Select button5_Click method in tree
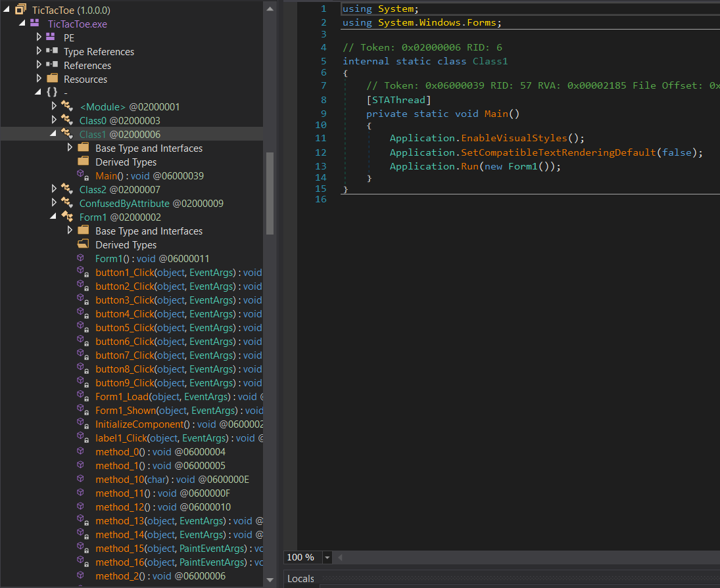This screenshot has height=588, width=720. click(124, 328)
